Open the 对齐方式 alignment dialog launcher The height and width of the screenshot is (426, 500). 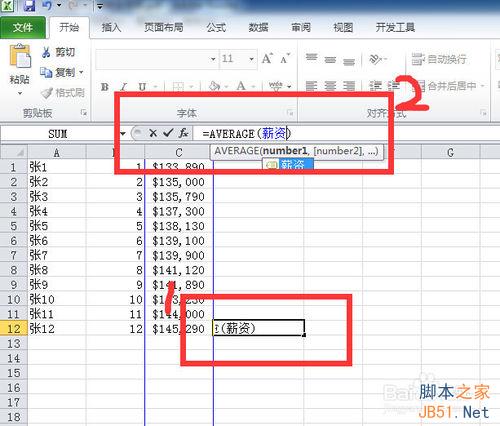click(483, 113)
